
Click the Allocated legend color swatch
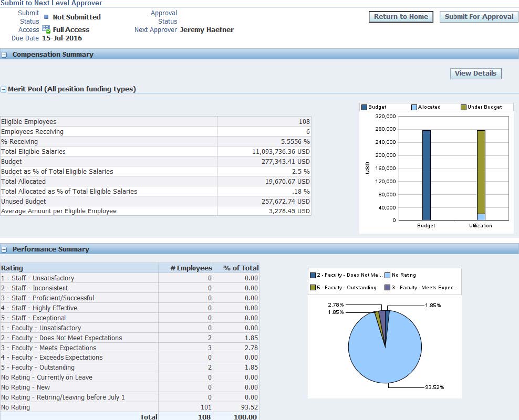point(414,107)
